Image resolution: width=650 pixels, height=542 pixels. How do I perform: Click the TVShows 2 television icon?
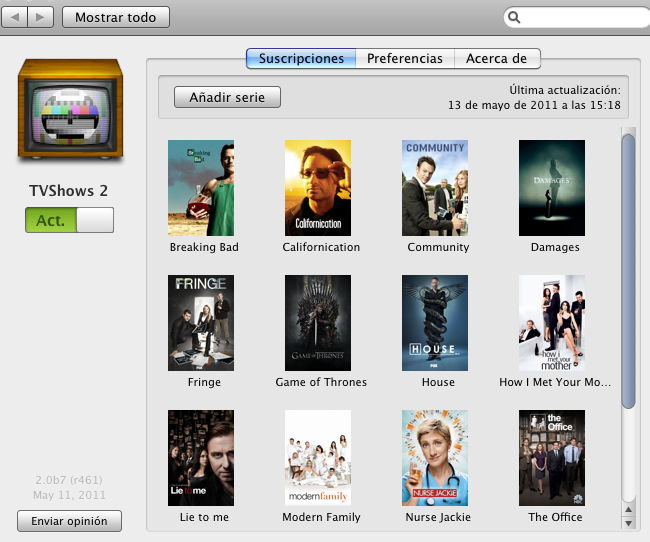(x=70, y=109)
